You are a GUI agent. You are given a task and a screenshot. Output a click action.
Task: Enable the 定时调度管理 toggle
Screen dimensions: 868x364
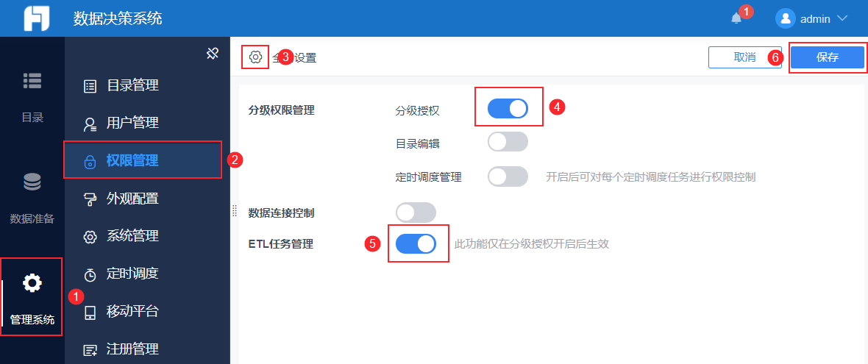508,176
